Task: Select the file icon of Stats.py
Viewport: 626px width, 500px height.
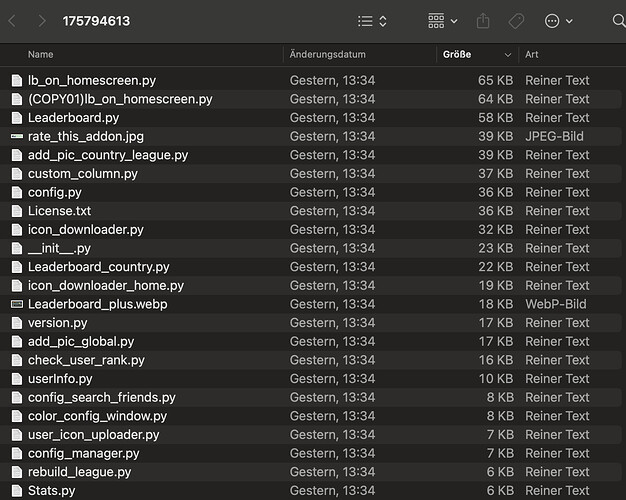Action: click(x=17, y=490)
